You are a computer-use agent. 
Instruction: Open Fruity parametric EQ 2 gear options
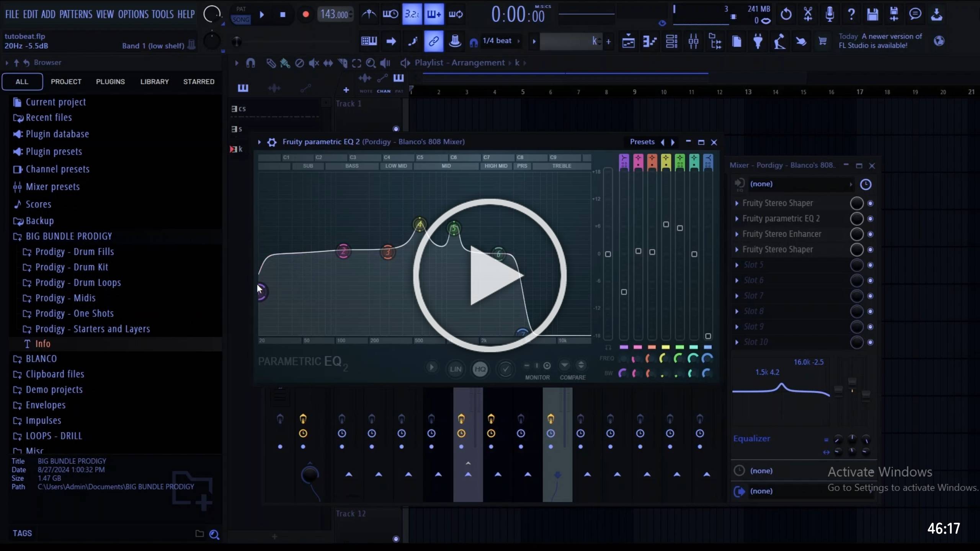272,142
